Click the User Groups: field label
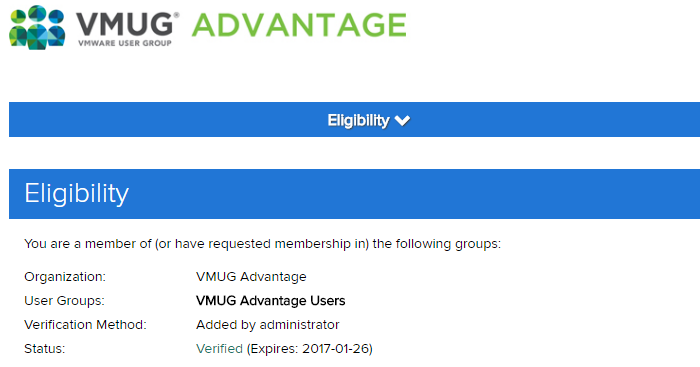 point(64,300)
